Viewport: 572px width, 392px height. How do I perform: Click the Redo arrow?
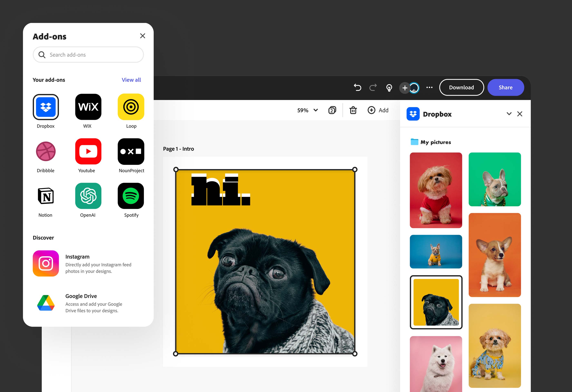coord(373,87)
